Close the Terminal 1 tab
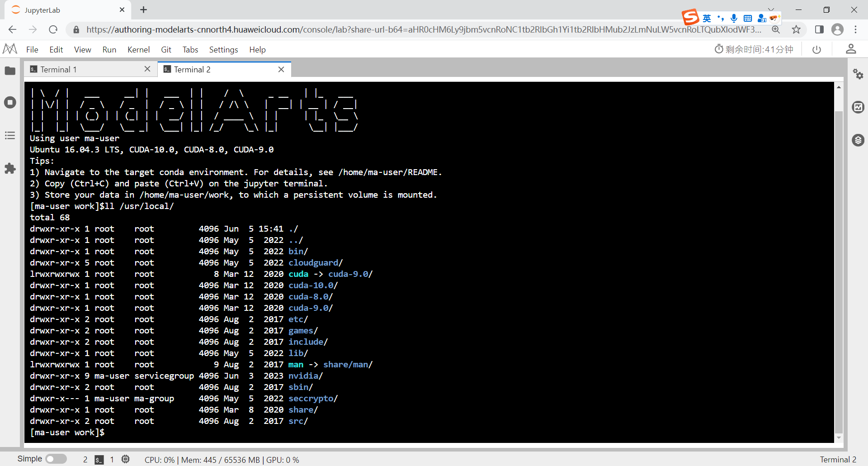 pos(147,69)
